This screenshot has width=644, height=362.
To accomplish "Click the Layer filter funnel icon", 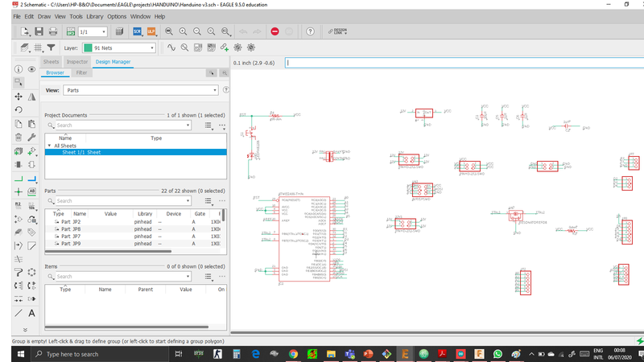I will click(x=52, y=47).
